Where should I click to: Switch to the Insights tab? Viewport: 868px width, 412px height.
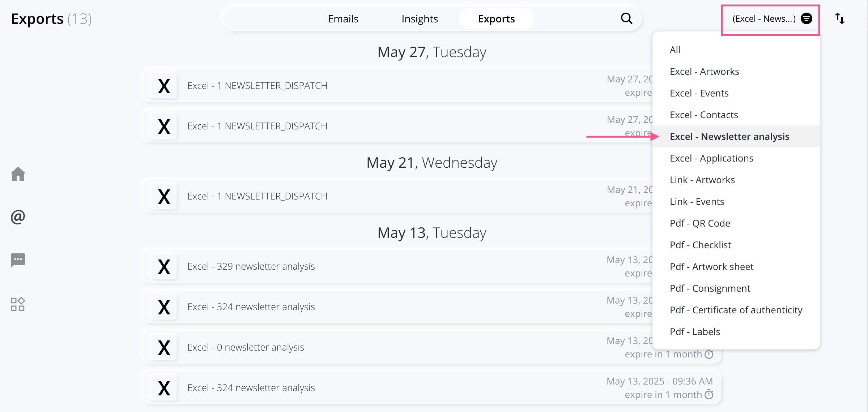coord(420,19)
